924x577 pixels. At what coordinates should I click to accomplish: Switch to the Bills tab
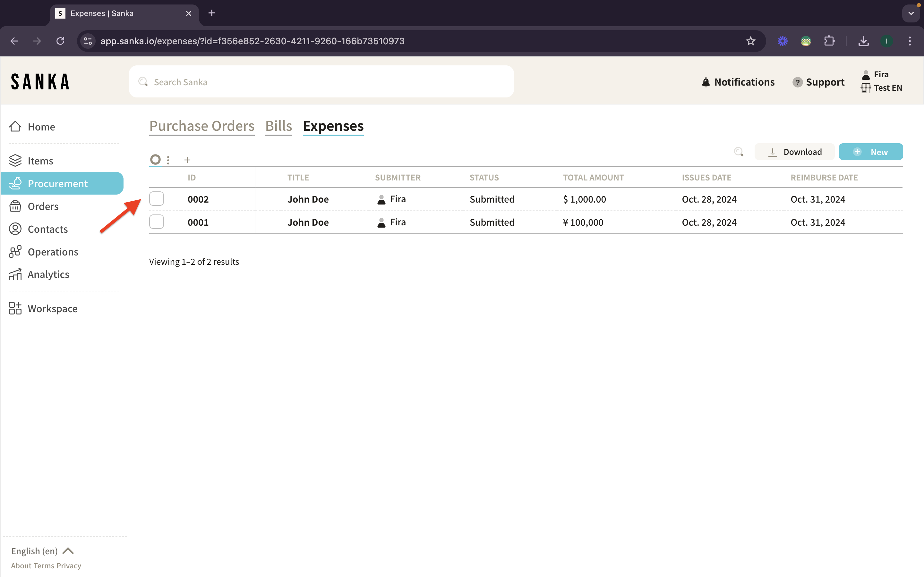tap(278, 126)
